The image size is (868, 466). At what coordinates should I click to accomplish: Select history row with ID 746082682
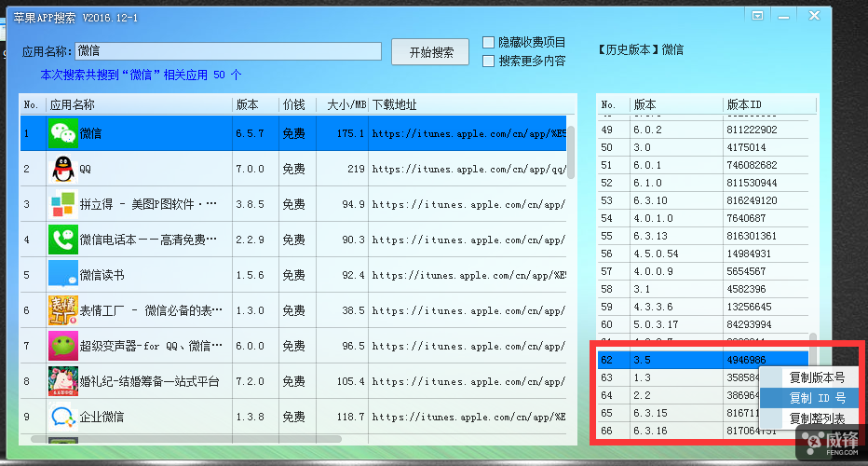[x=703, y=165]
